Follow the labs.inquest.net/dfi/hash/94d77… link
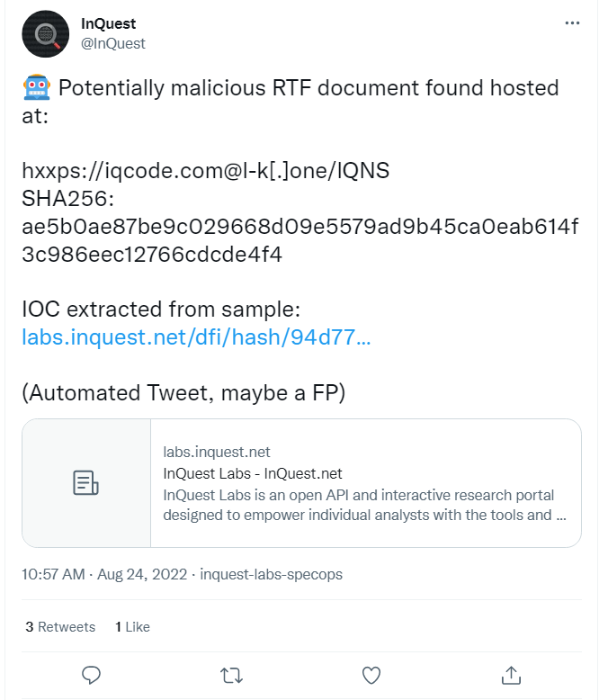 [x=196, y=337]
